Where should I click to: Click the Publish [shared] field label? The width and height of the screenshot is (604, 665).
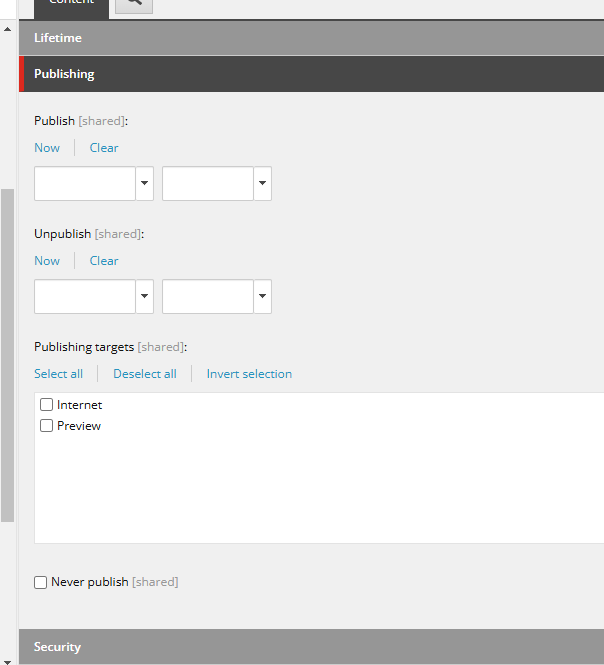click(x=81, y=121)
